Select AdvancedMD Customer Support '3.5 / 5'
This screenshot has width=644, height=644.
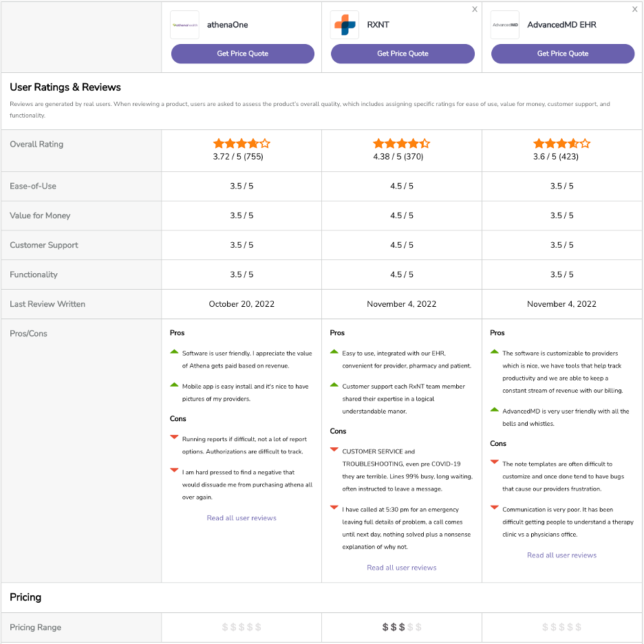click(562, 245)
